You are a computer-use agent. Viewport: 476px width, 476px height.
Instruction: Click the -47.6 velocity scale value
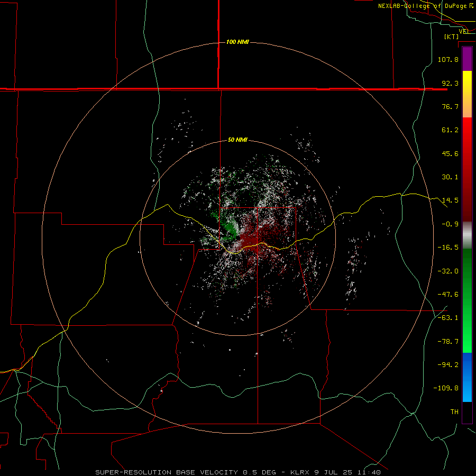(448, 295)
